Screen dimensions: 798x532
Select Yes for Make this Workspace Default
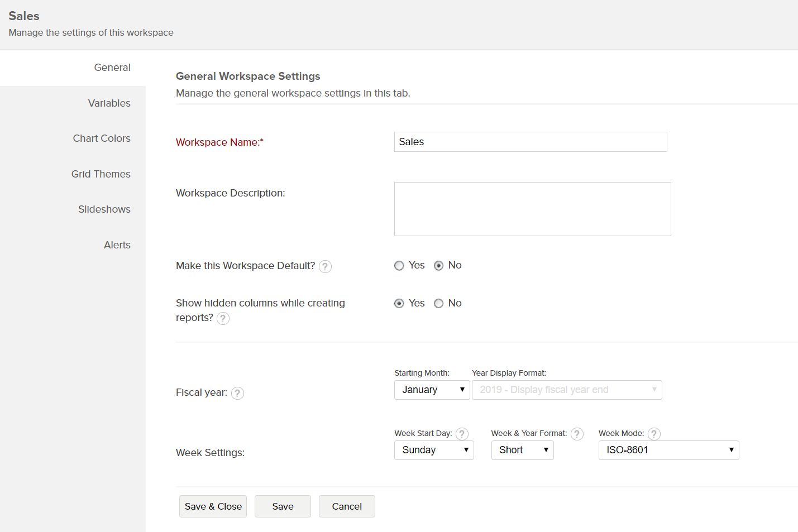[399, 265]
